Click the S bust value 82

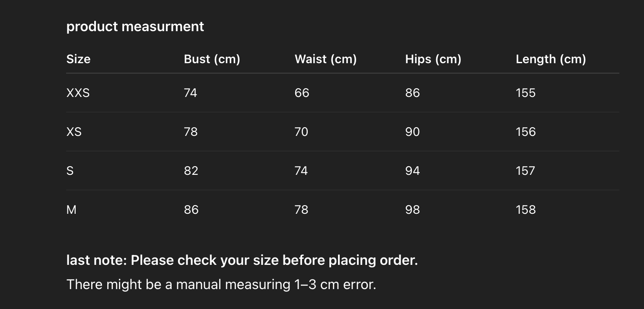coord(191,171)
